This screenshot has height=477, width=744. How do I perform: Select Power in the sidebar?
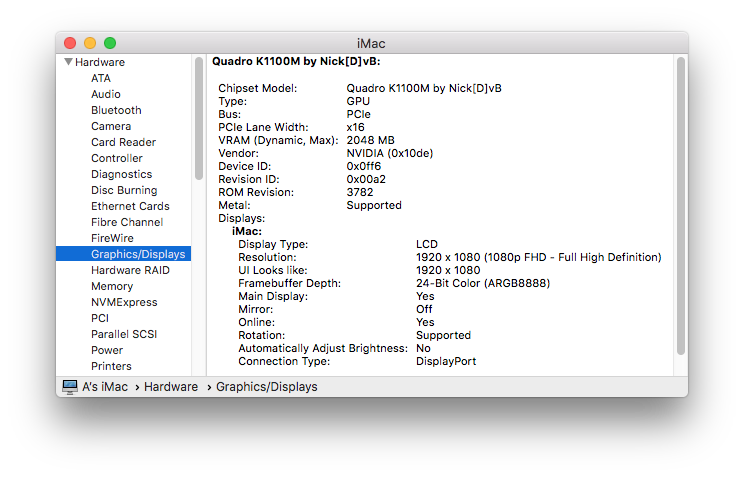pyautogui.click(x=107, y=350)
